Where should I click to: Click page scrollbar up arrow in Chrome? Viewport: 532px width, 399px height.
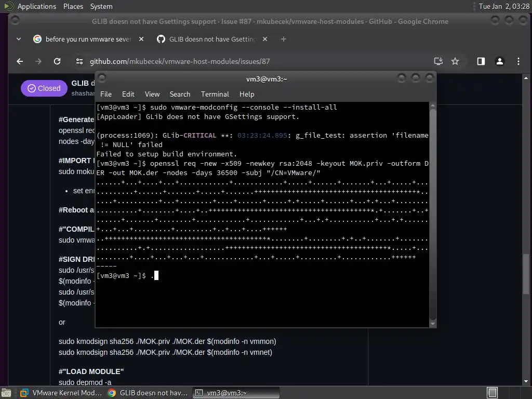pos(526,78)
